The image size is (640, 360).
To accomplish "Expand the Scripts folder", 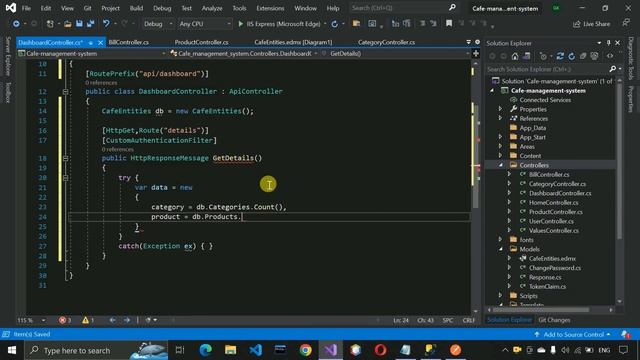I will tap(500, 296).
